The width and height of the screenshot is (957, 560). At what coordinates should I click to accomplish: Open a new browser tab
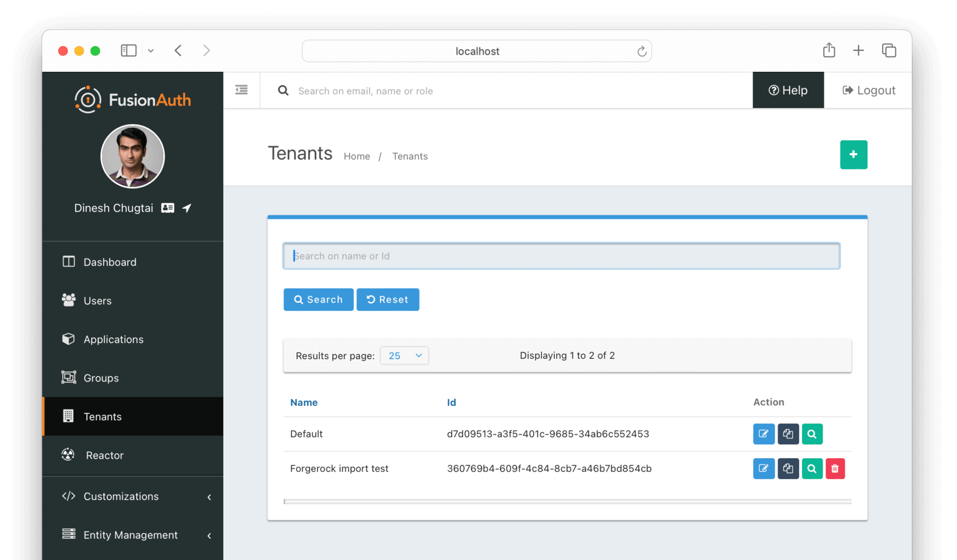pyautogui.click(x=859, y=51)
